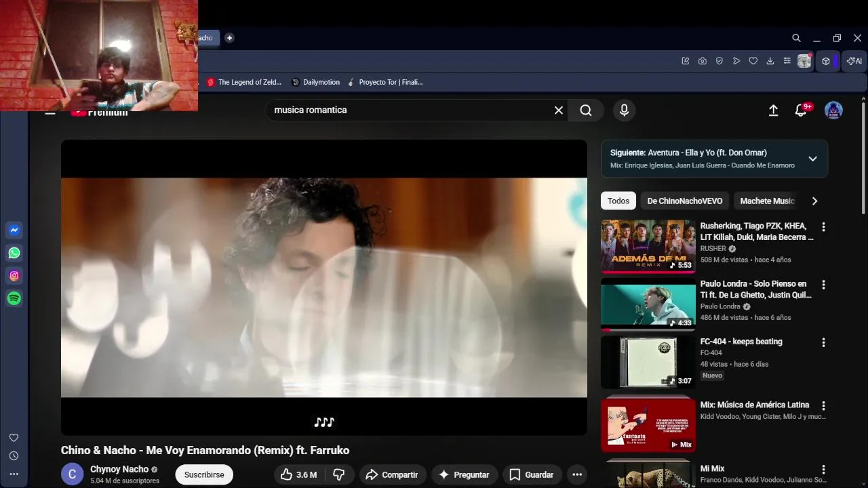Run search with the YouTube magnifier button
This screenshot has width=868, height=488.
(586, 110)
